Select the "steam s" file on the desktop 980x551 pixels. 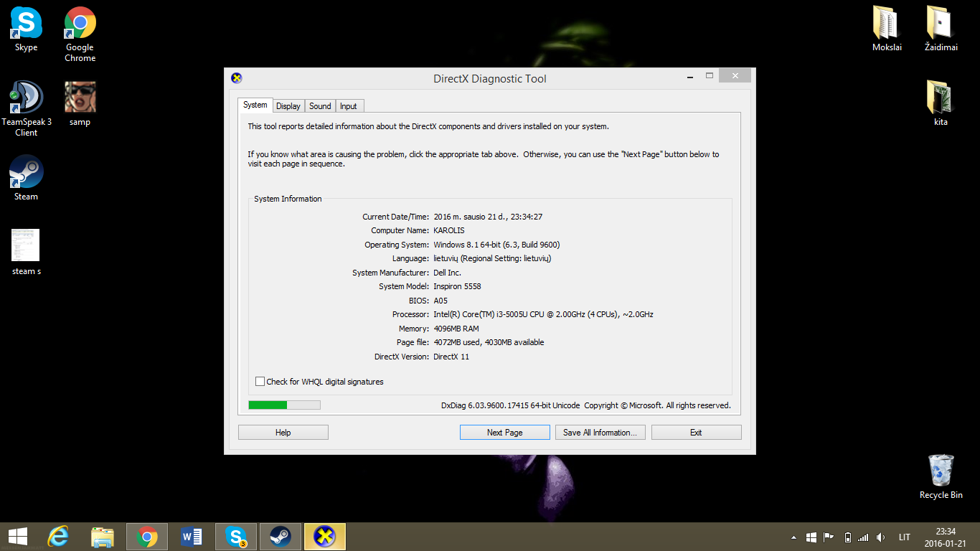point(26,253)
